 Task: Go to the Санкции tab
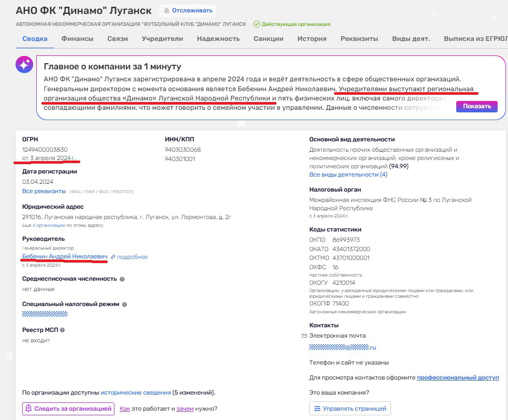pos(268,39)
